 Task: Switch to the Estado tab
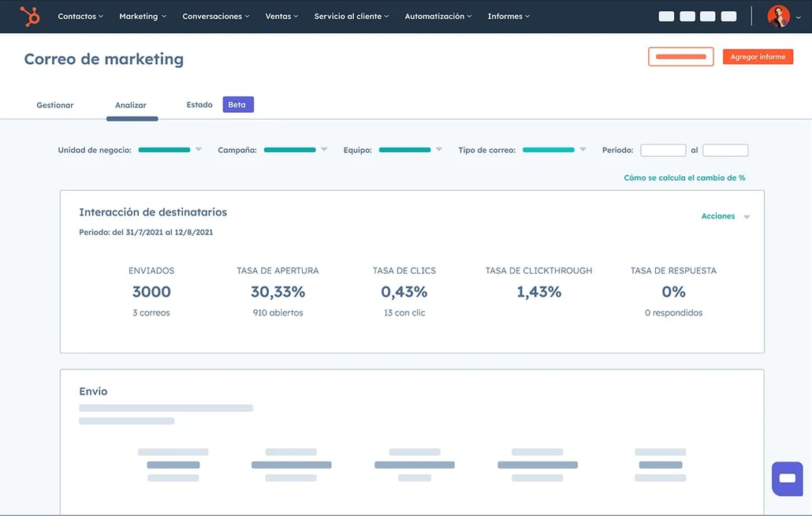pos(199,105)
